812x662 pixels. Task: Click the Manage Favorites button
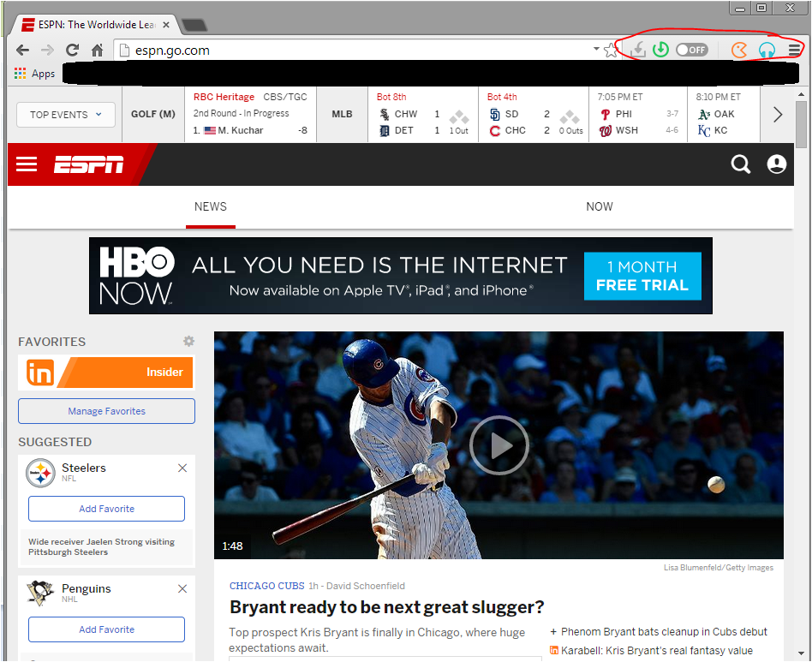click(106, 411)
